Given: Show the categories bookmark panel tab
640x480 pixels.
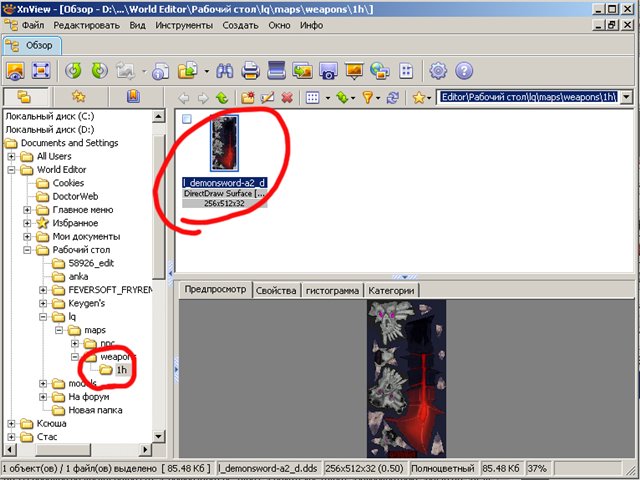Looking at the screenshot, I should pyautogui.click(x=133, y=97).
